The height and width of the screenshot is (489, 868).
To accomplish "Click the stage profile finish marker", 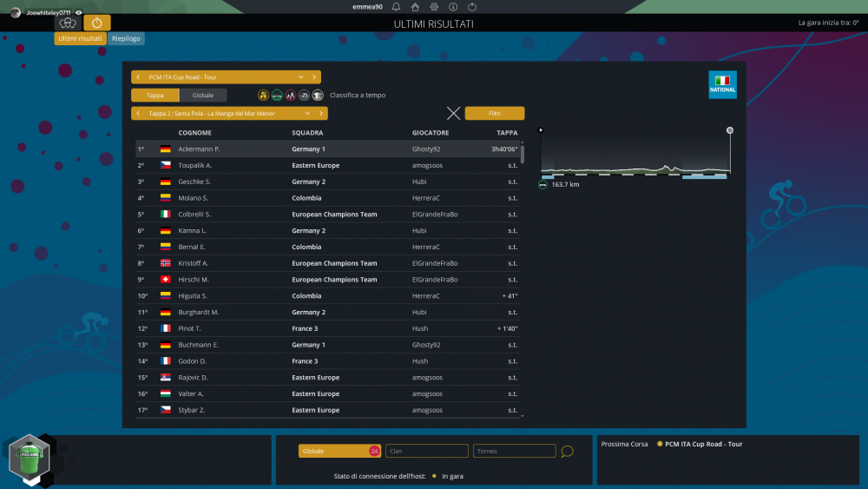I will click(x=730, y=130).
